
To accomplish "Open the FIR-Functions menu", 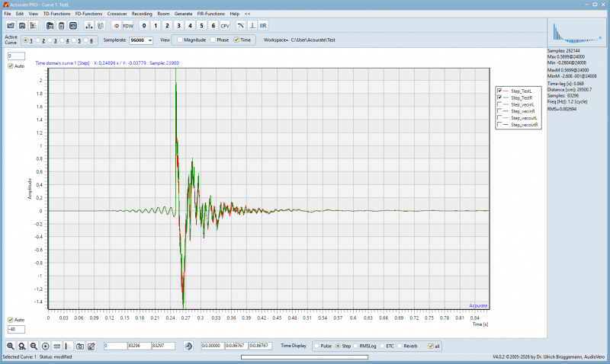I will point(211,14).
